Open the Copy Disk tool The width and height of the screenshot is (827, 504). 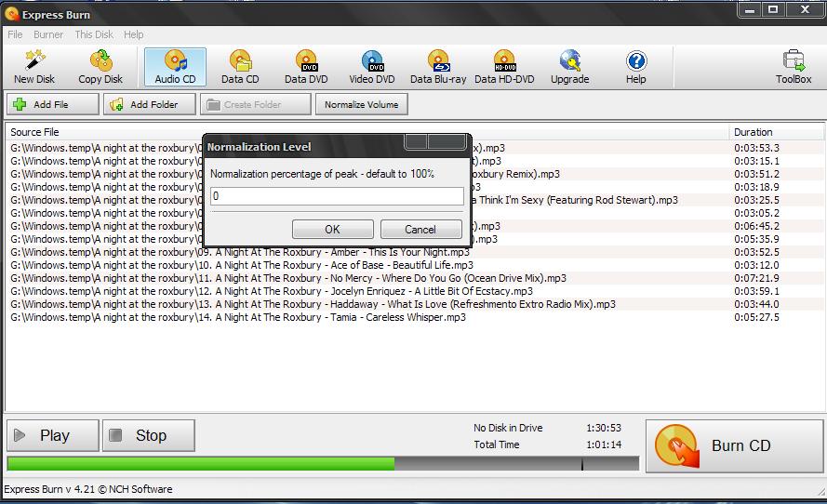click(100, 67)
